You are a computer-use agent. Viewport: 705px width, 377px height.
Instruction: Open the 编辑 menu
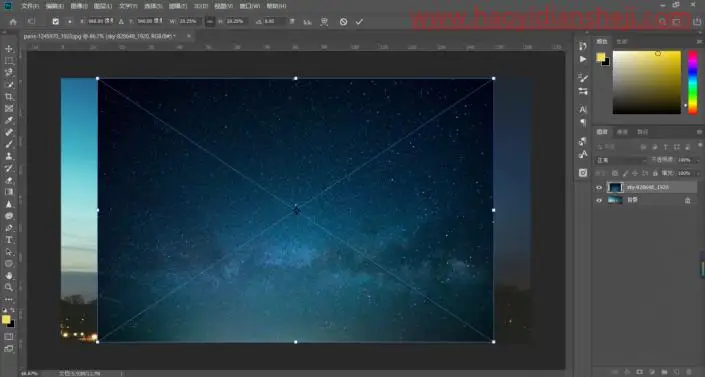pos(54,6)
